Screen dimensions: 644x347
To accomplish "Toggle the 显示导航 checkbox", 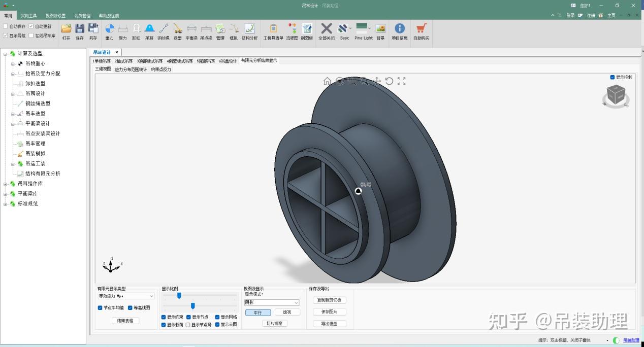I will click(x=6, y=36).
